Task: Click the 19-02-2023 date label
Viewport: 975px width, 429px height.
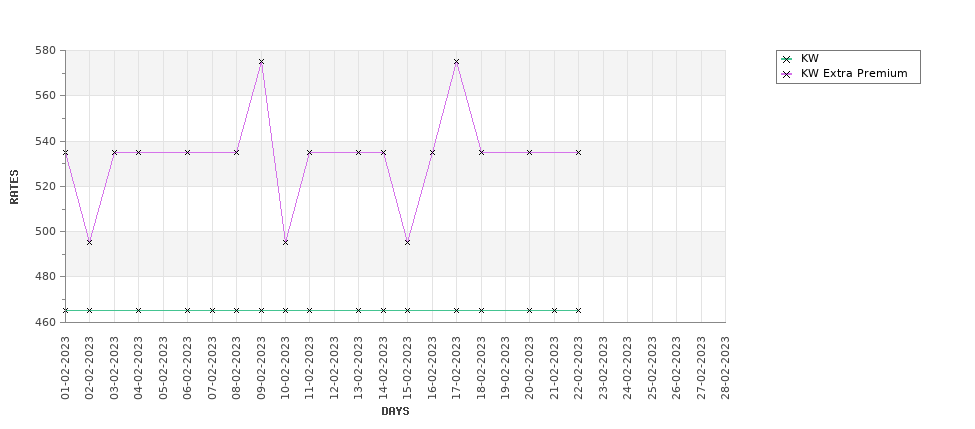Action: click(505, 367)
